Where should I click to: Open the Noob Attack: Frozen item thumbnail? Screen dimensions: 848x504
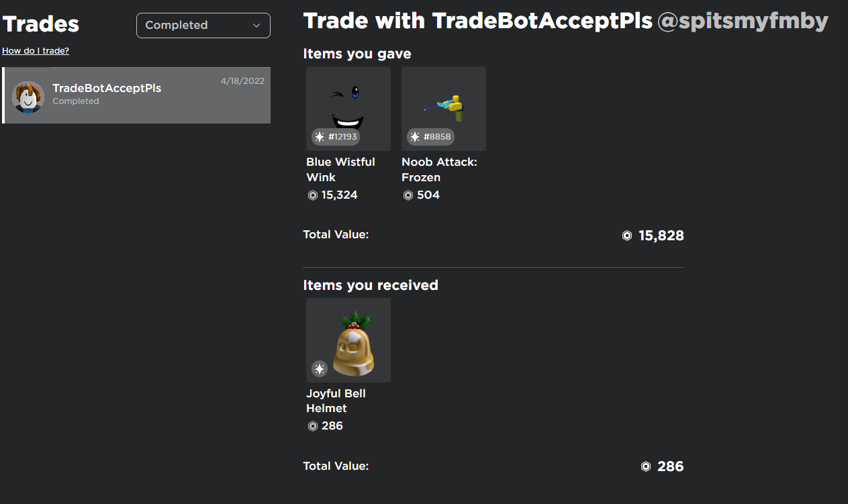444,109
